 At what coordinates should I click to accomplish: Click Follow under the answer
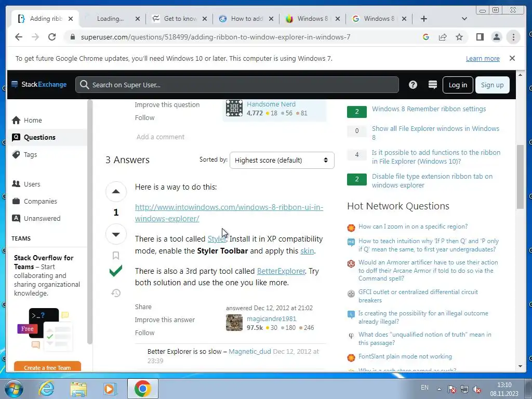tap(144, 332)
